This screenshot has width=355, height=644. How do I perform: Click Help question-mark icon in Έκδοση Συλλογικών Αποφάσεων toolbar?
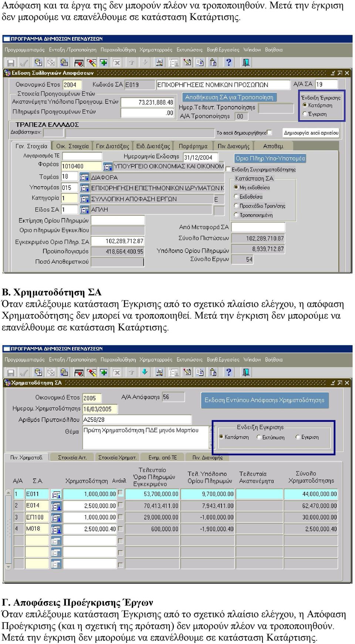pos(229,62)
